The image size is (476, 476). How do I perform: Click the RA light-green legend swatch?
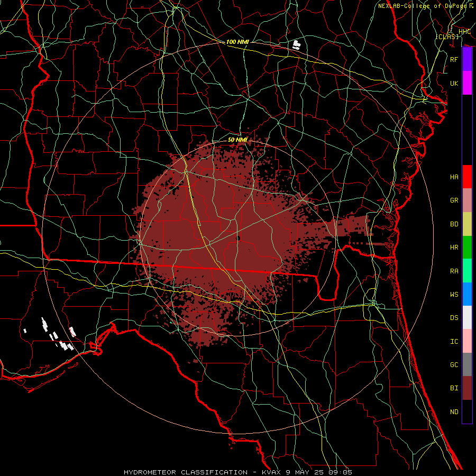[x=467, y=270]
